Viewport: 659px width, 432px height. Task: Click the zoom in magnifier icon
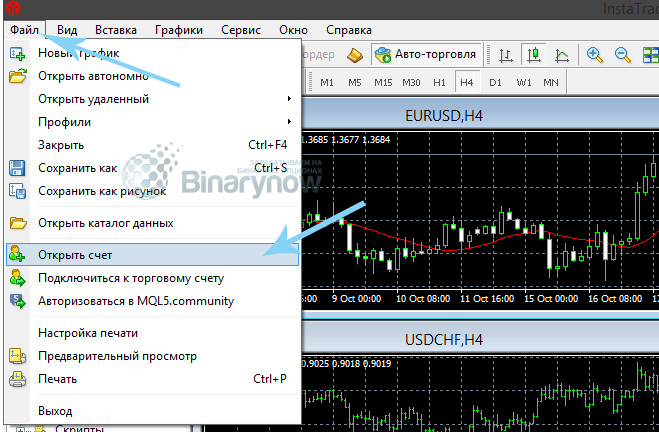[595, 55]
